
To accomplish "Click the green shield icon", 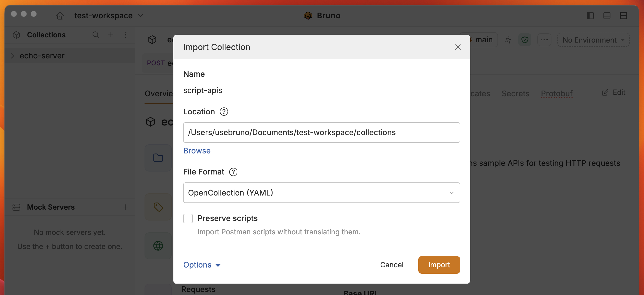I will 524,40.
